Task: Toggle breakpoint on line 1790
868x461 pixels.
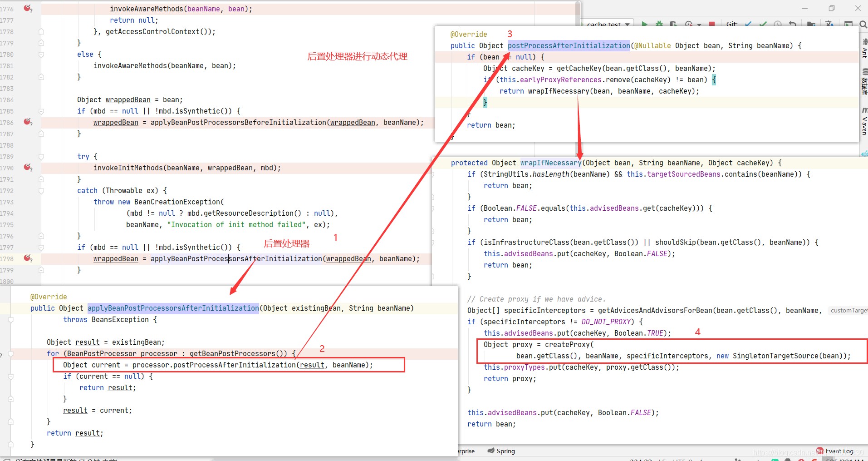Action: pyautogui.click(x=28, y=167)
